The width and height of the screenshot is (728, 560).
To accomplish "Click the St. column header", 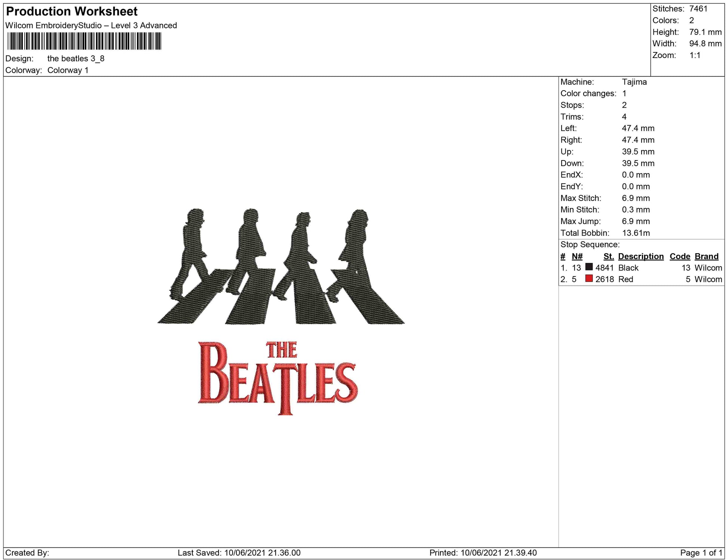I will pos(608,256).
